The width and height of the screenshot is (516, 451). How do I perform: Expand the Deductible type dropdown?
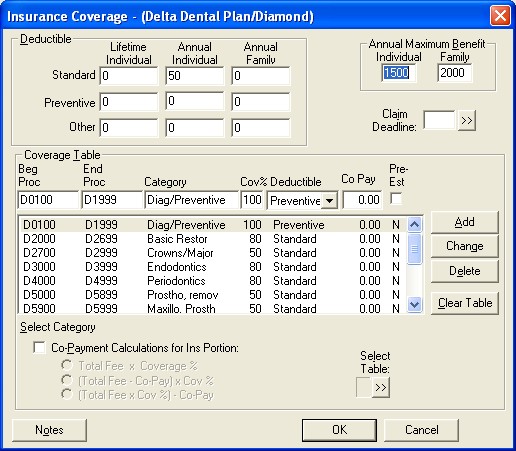pyautogui.click(x=329, y=201)
